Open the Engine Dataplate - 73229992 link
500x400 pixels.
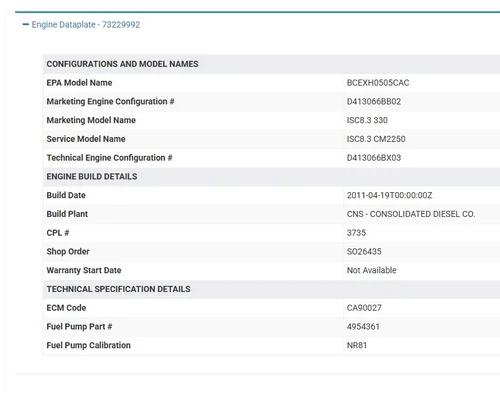pos(86,25)
